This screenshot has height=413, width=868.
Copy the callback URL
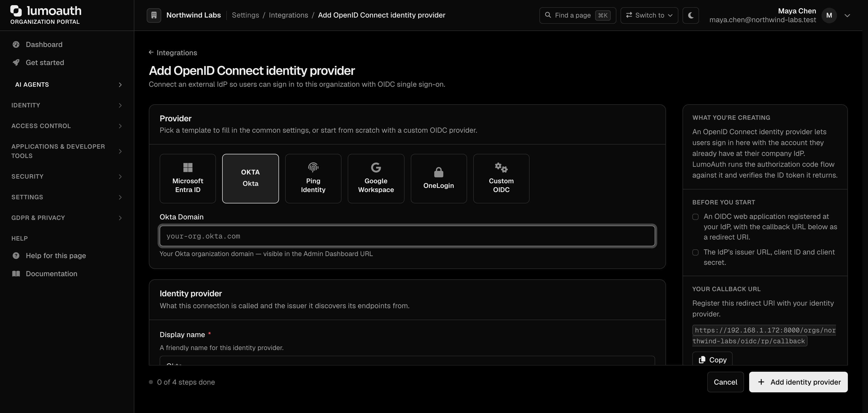712,360
